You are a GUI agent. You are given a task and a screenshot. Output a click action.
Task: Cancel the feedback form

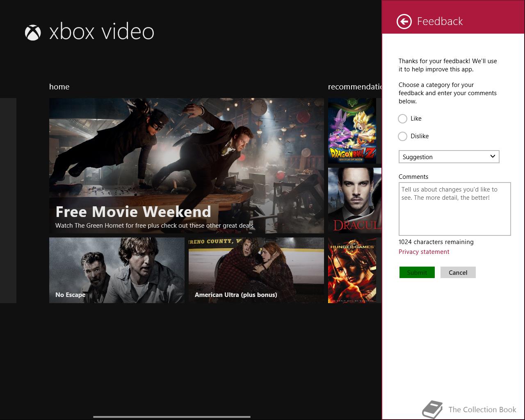point(458,272)
